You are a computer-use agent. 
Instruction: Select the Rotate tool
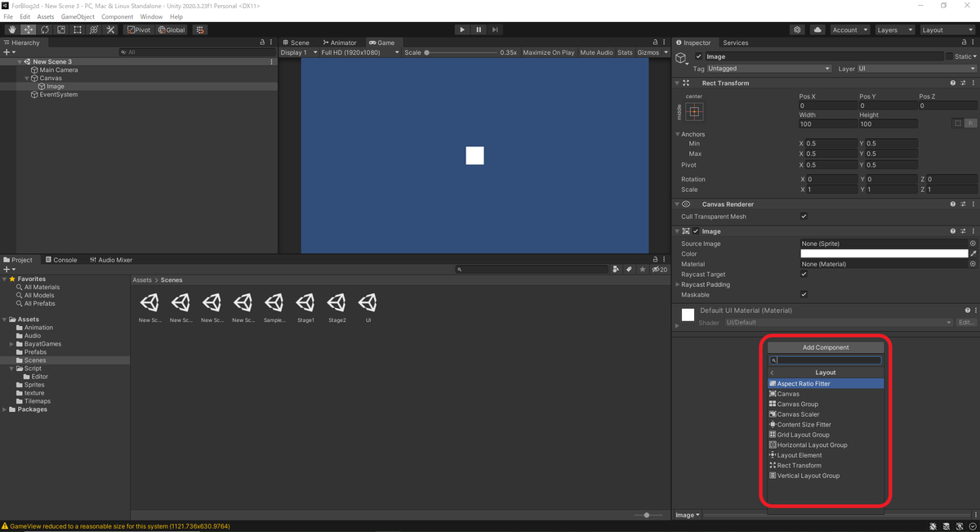click(45, 29)
